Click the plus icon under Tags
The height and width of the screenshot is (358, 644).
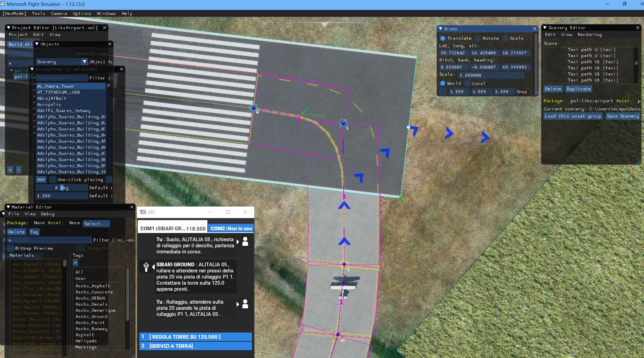pos(75,263)
